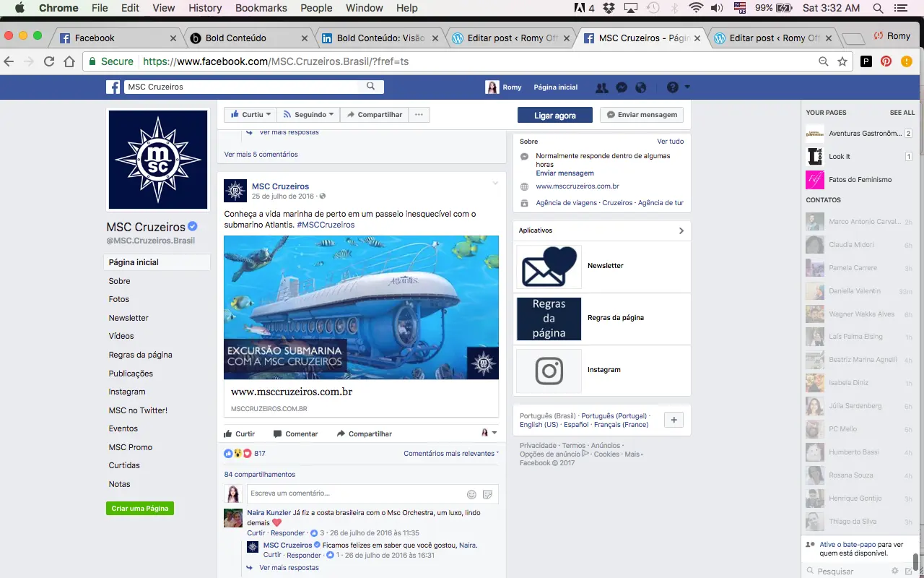
Task: Open sticker icon in comment box
Action: coord(487,494)
